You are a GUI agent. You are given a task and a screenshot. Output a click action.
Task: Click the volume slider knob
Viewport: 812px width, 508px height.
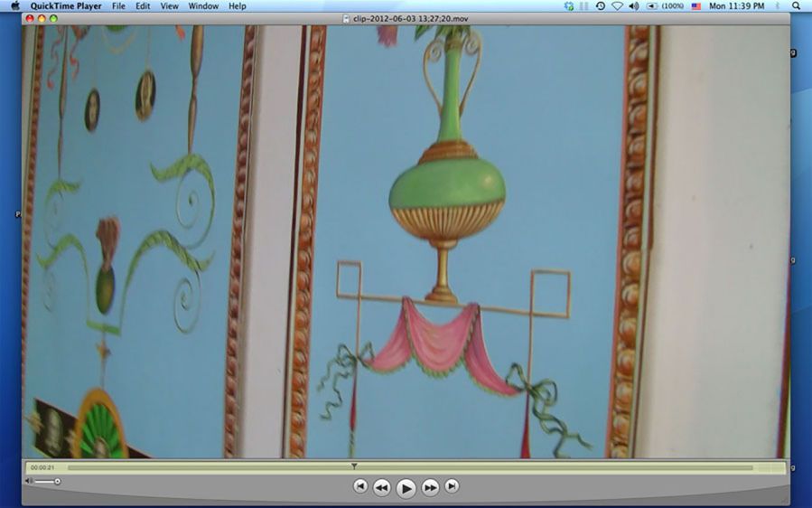(57, 481)
